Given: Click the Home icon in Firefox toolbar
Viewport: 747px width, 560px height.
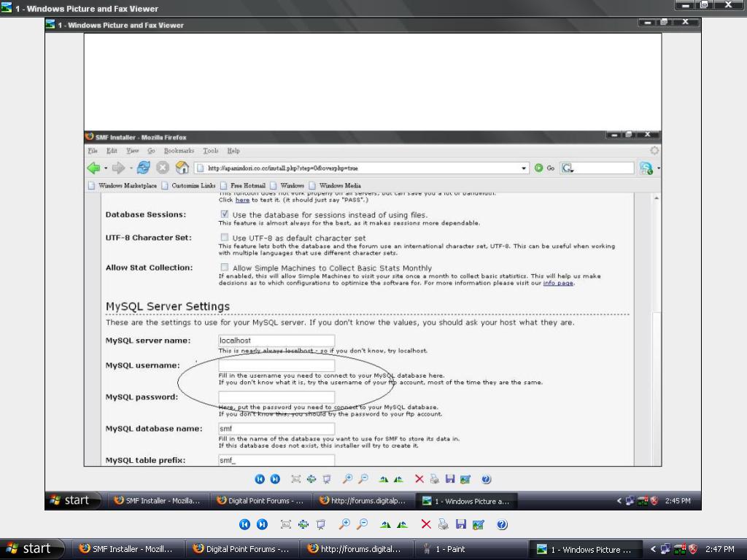Looking at the screenshot, I should [x=182, y=168].
